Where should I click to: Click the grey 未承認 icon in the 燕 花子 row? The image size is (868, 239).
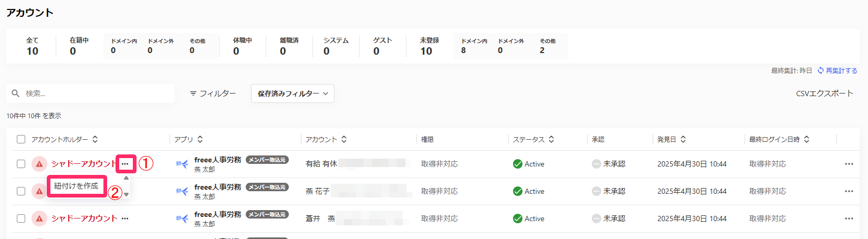point(597,191)
